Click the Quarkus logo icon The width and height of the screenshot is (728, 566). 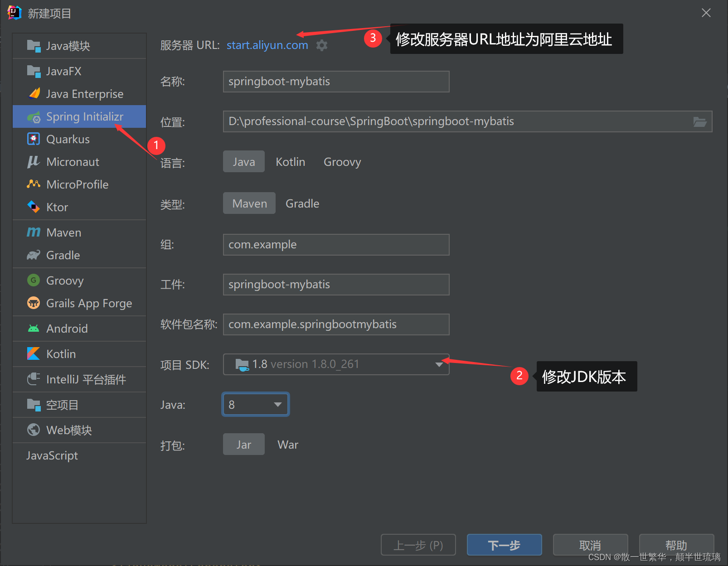click(34, 139)
